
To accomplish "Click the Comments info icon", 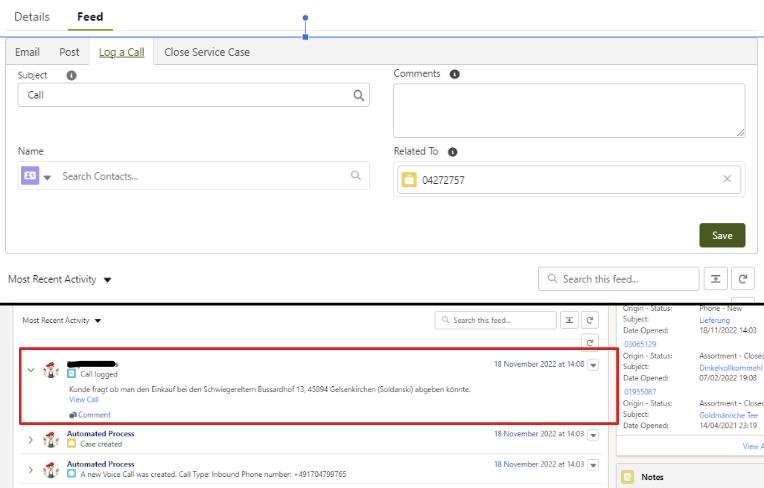I will pyautogui.click(x=455, y=74).
